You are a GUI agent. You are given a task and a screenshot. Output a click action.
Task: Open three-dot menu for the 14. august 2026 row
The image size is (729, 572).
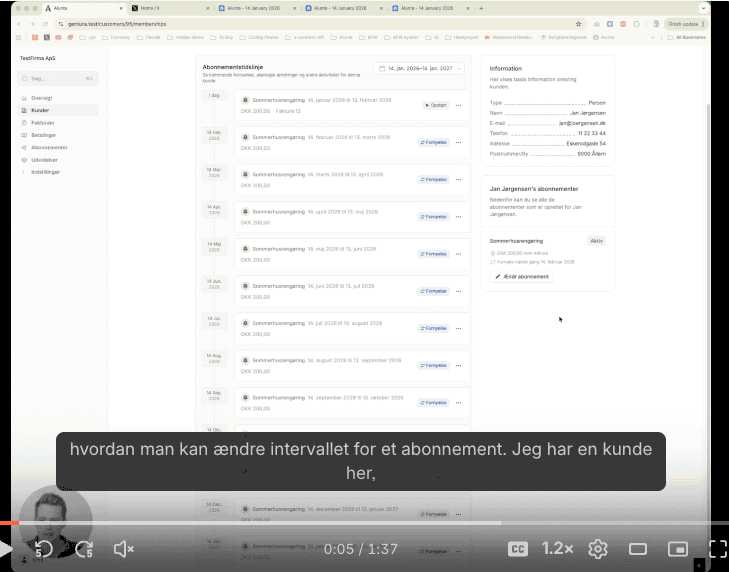click(458, 366)
